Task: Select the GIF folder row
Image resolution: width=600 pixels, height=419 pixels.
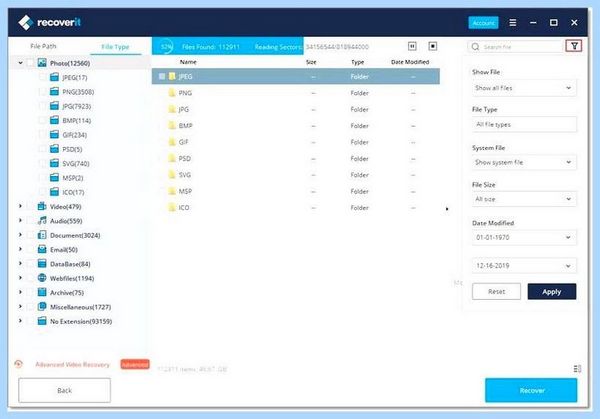Action: point(296,142)
